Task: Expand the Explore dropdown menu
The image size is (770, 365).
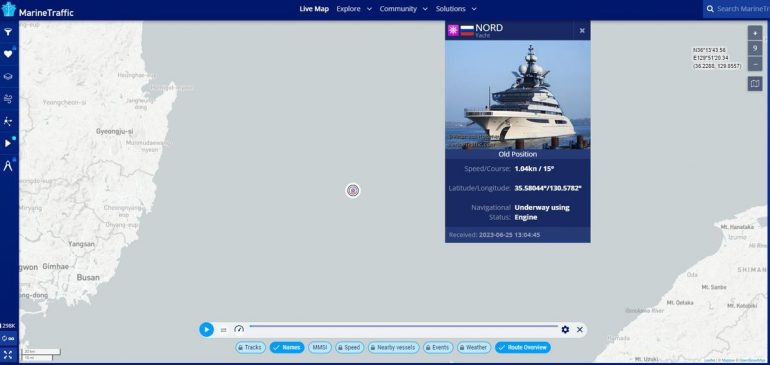Action: point(354,9)
